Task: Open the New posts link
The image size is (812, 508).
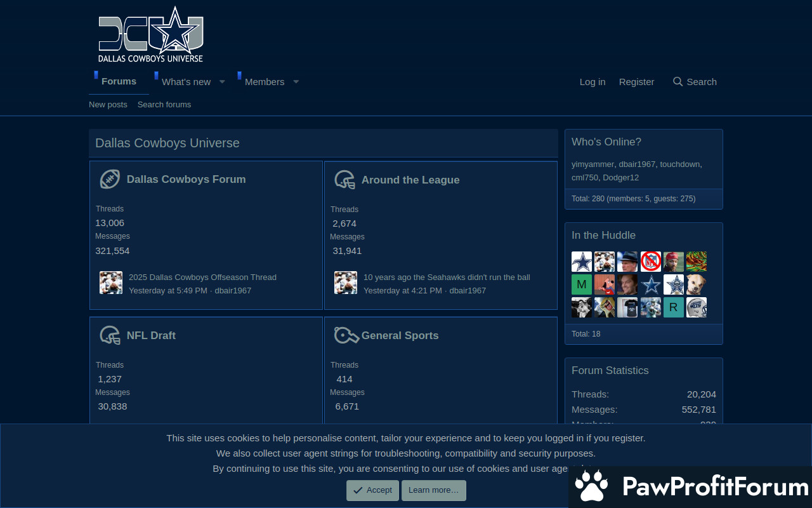Action: pyautogui.click(x=108, y=105)
